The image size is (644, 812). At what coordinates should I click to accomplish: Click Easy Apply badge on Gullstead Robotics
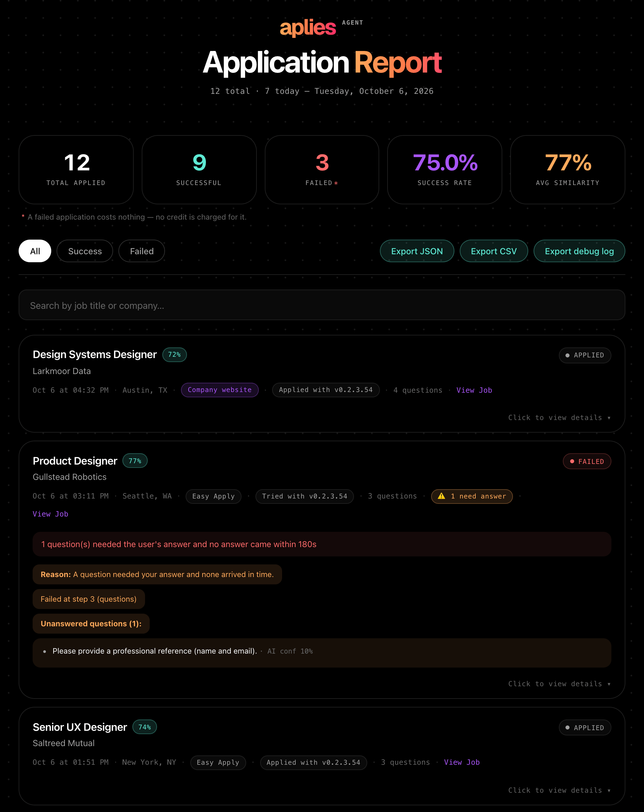point(214,497)
